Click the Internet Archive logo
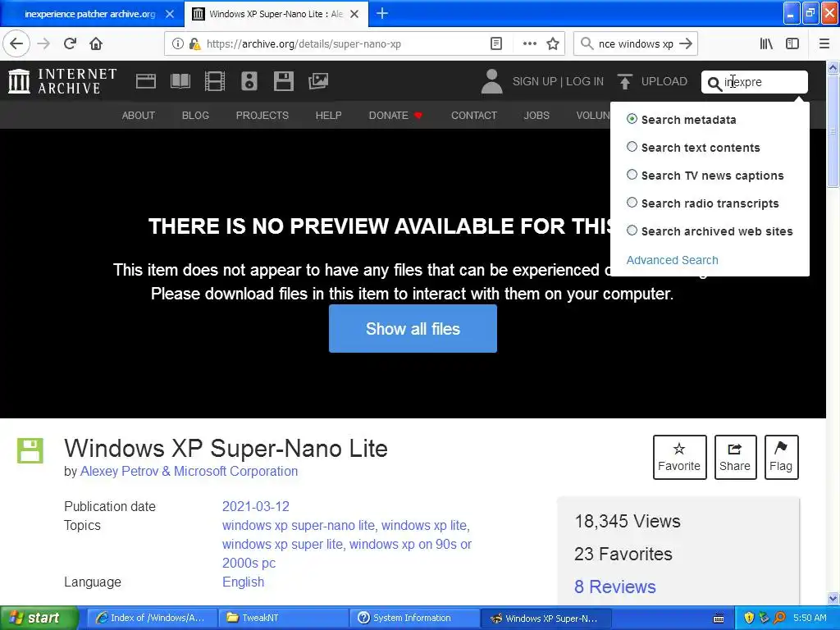This screenshot has width=840, height=630. tap(62, 81)
